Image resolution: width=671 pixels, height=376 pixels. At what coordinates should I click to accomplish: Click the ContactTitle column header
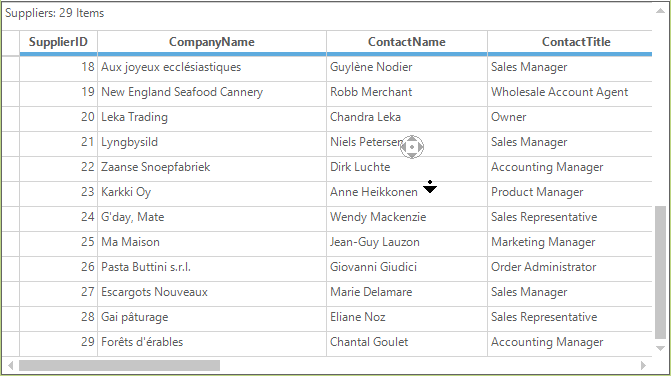[570, 42]
